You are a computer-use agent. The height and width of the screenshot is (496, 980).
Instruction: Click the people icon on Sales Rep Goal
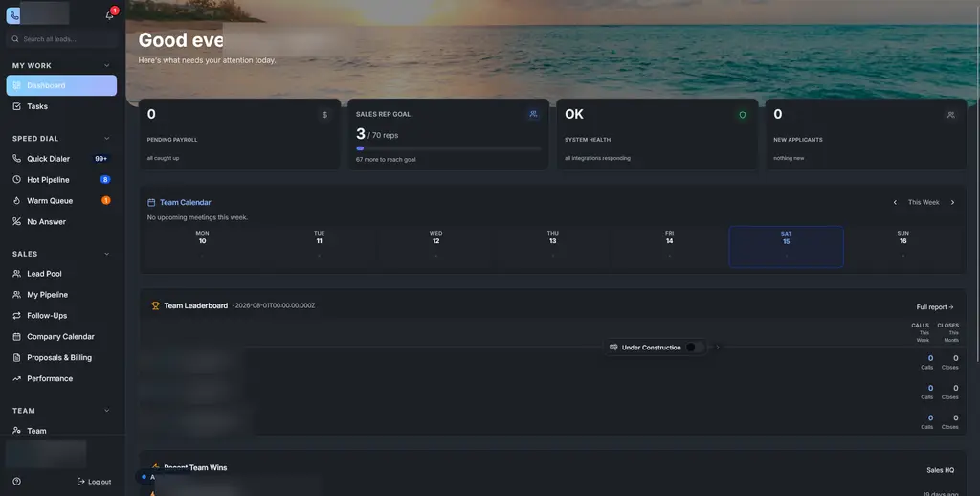(533, 114)
